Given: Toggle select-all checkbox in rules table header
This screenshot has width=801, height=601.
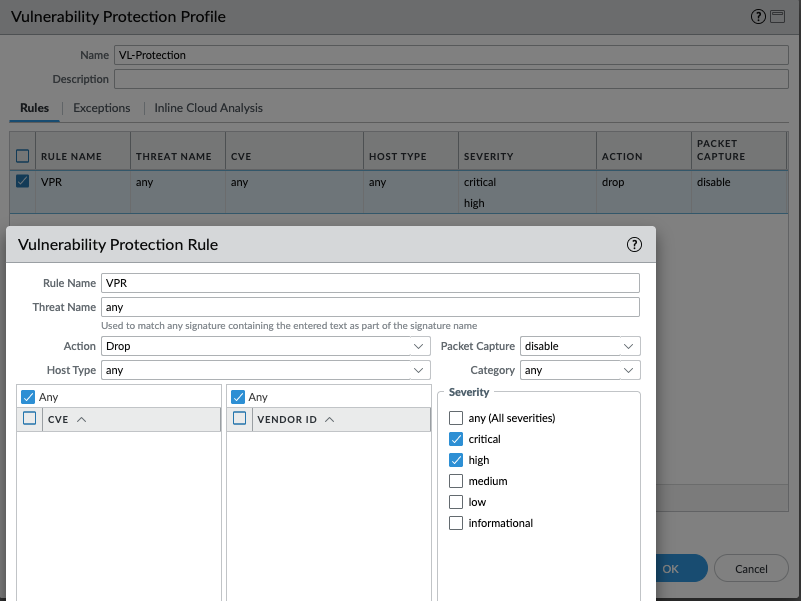Looking at the screenshot, I should tap(22, 156).
